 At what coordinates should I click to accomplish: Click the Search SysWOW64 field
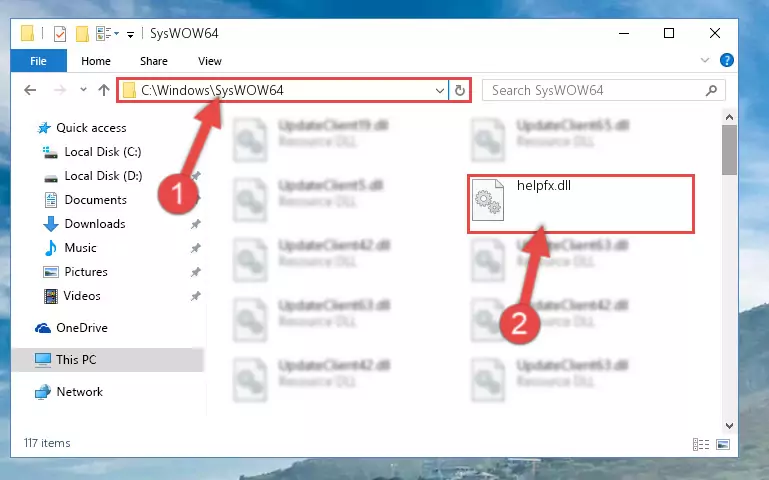[x=604, y=91]
